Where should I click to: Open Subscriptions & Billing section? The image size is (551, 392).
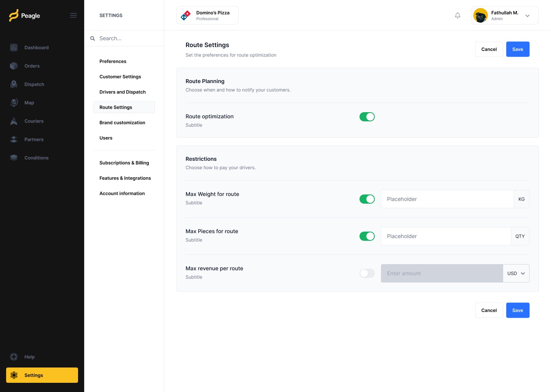(124, 163)
